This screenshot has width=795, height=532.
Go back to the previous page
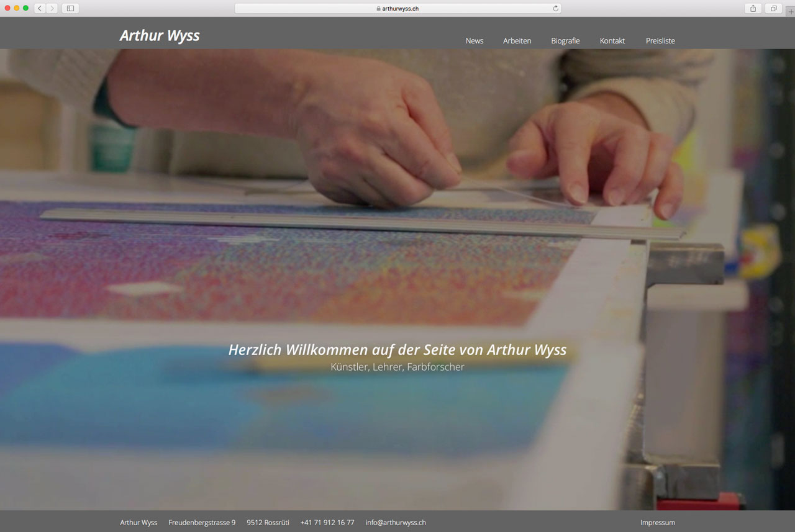40,8
